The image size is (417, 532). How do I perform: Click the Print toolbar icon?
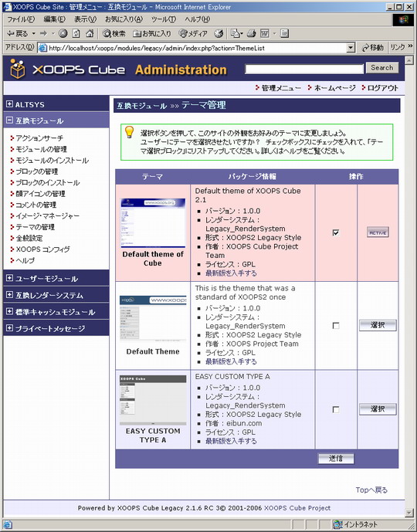(x=252, y=33)
